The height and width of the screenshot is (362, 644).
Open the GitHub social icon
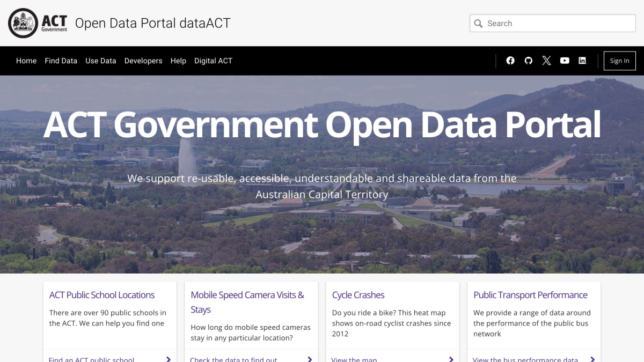click(529, 61)
